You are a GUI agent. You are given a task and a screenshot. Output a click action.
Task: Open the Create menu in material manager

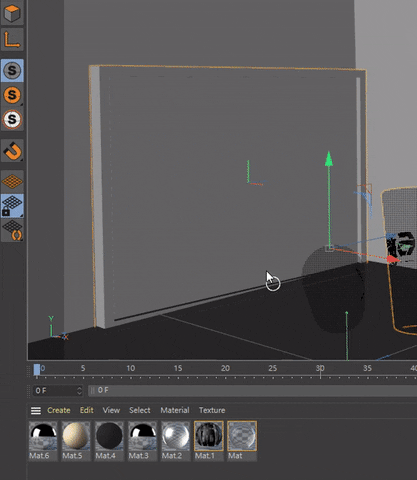tap(59, 410)
